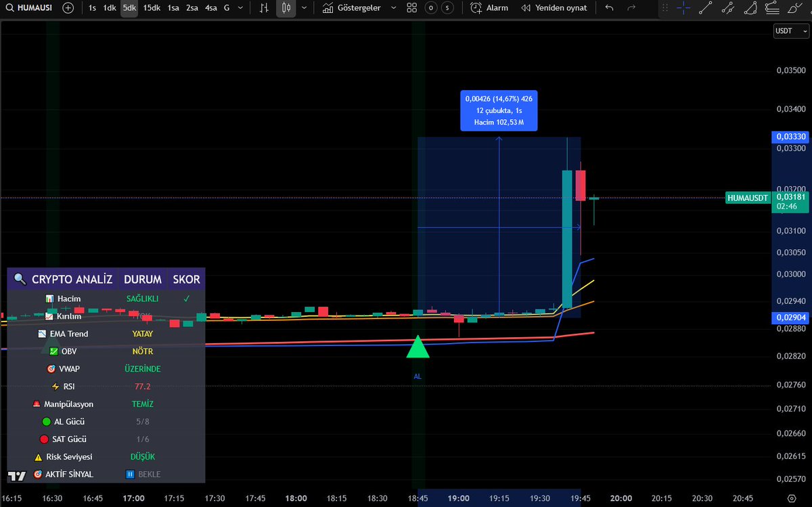Click the RSI value 77.2

point(143,387)
